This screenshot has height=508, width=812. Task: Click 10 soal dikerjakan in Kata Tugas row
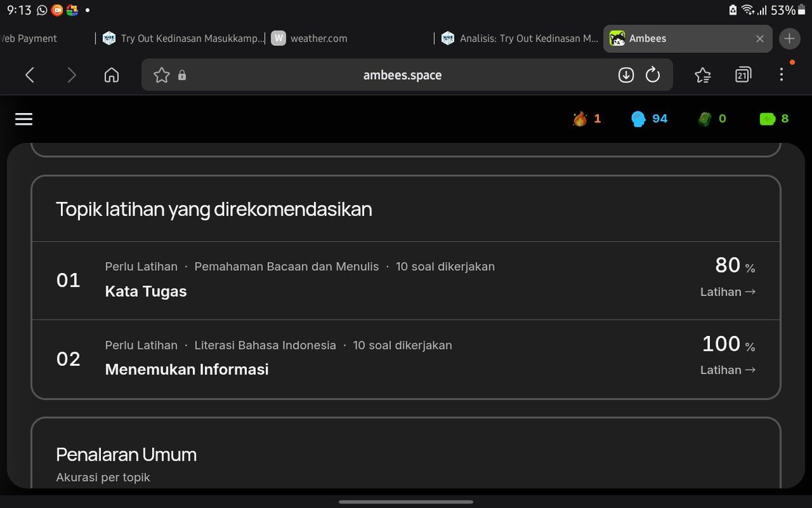point(445,267)
